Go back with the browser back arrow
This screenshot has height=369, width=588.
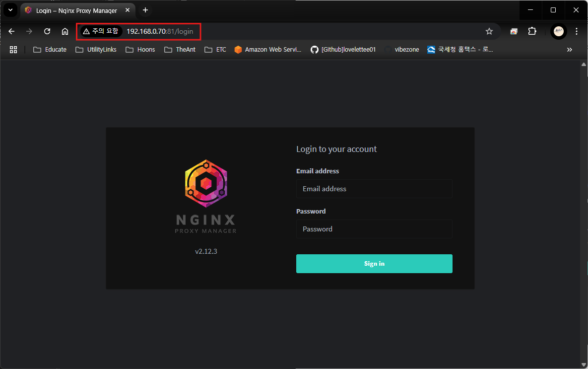point(11,31)
